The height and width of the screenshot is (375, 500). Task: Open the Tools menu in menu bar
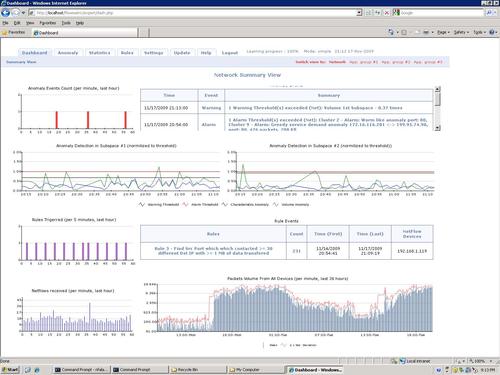click(66, 23)
